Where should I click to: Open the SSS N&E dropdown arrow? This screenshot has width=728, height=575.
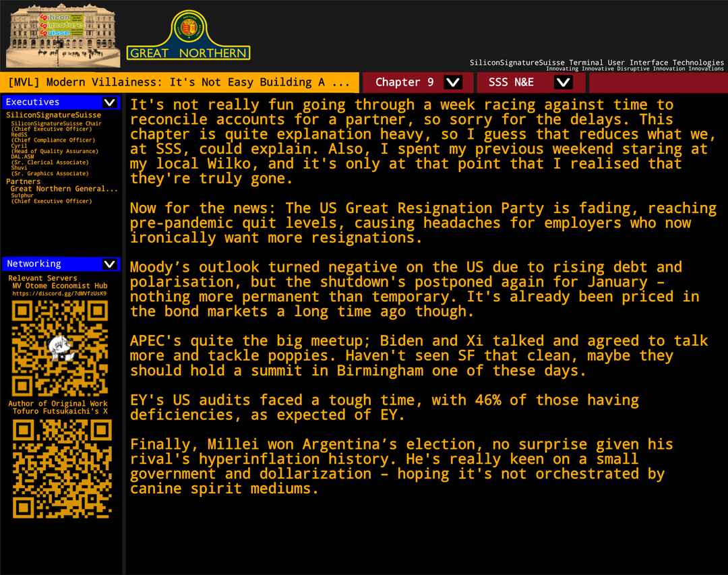tap(563, 83)
